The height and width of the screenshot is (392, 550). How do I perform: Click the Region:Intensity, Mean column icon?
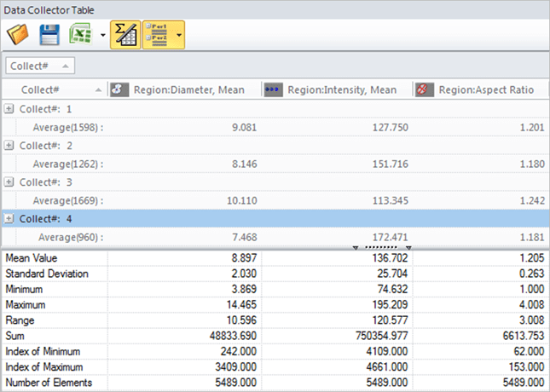point(273,89)
